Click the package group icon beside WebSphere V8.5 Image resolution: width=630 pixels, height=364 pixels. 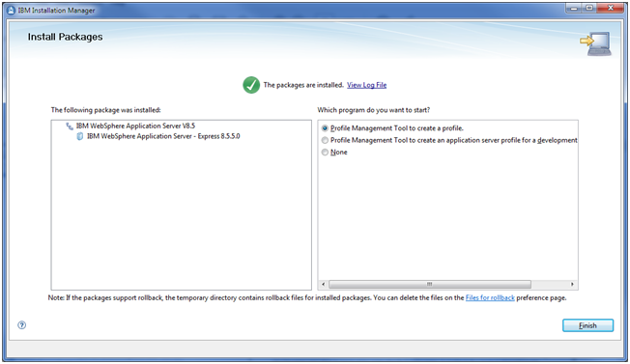point(70,126)
